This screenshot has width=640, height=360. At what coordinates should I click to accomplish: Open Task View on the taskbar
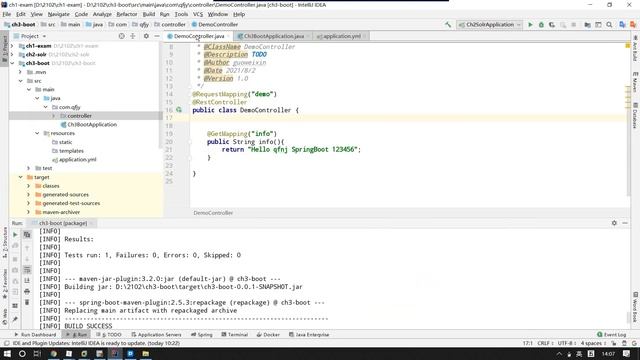tap(37, 353)
